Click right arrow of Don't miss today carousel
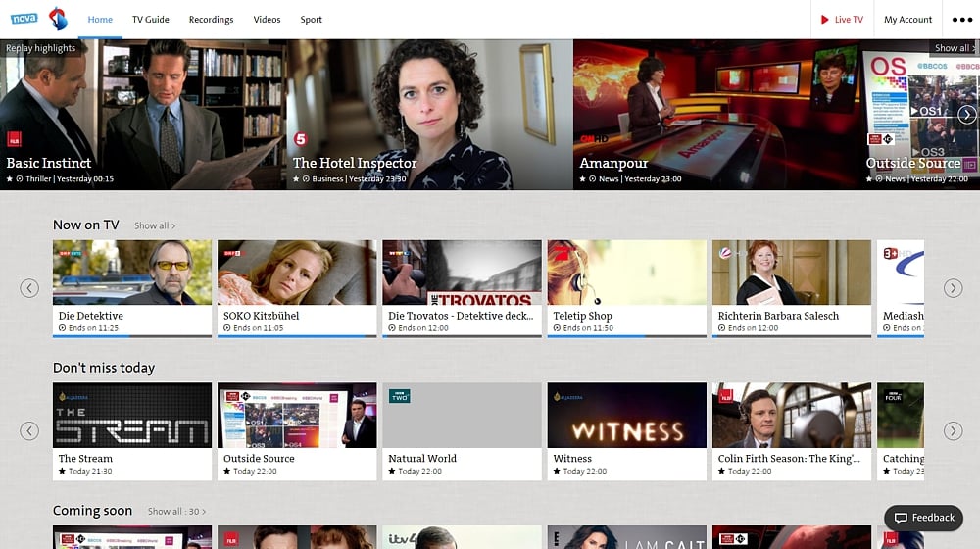Image resolution: width=980 pixels, height=549 pixels. [x=954, y=430]
